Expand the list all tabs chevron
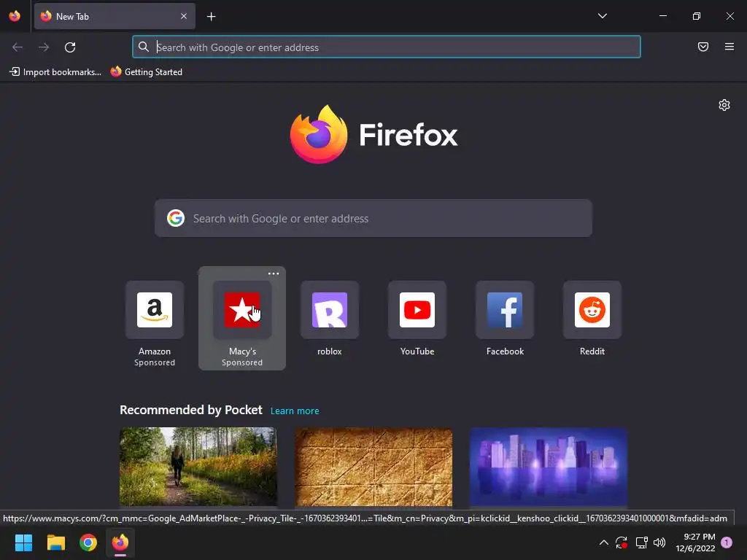Screen dimensions: 747x560 (x=602, y=16)
